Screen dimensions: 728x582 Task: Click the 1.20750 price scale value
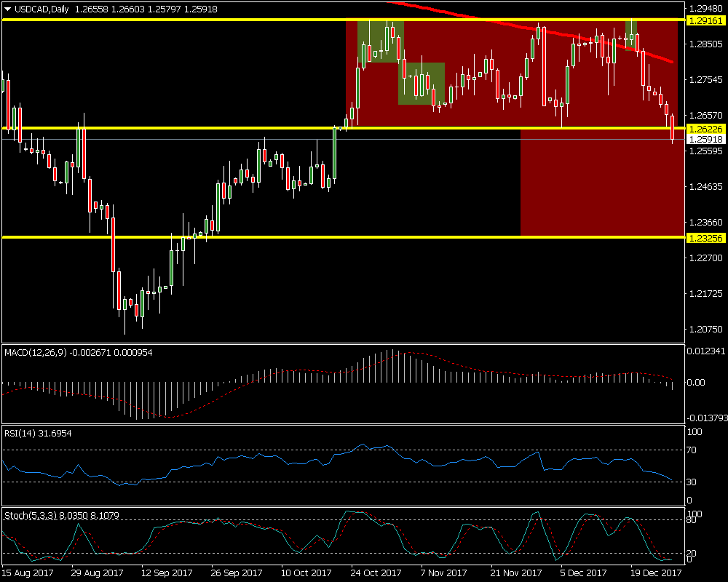(705, 330)
